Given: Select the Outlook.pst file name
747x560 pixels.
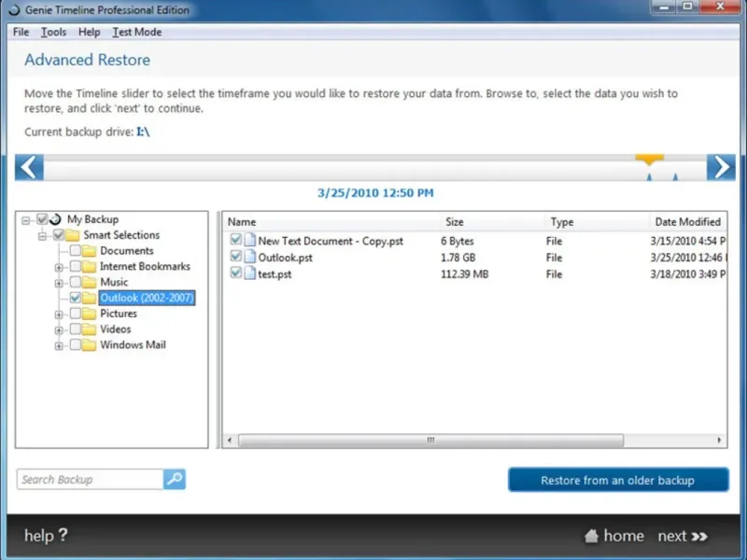Looking at the screenshot, I should point(286,258).
